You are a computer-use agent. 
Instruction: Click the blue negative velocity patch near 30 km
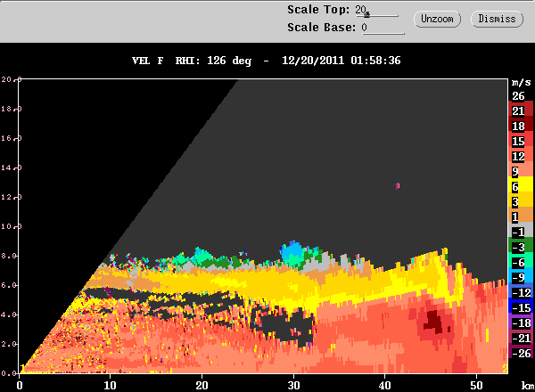[292, 251]
